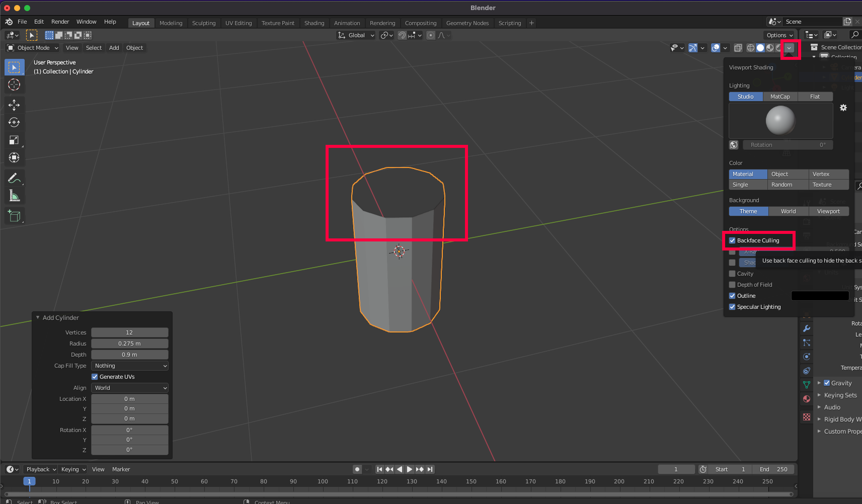Disable the Outline checkbox
The image size is (862, 504).
[x=732, y=296]
